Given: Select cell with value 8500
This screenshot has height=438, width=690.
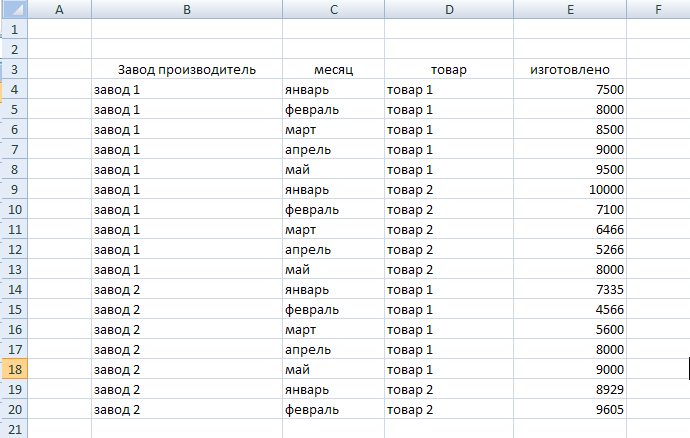Looking at the screenshot, I should click(x=570, y=129).
